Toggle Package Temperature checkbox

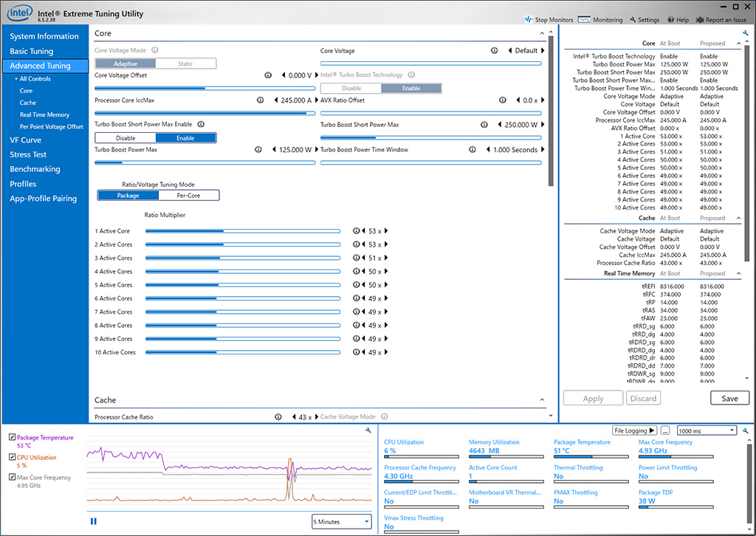[12, 437]
